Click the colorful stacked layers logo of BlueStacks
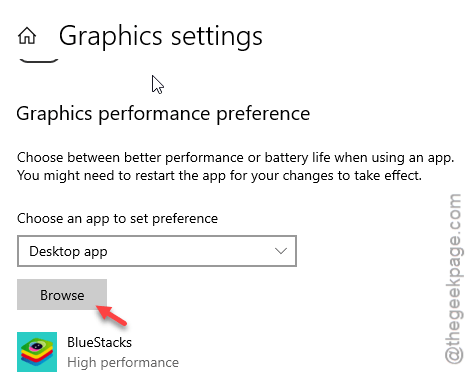Image resolution: width=473 pixels, height=389 pixels. coord(37,352)
